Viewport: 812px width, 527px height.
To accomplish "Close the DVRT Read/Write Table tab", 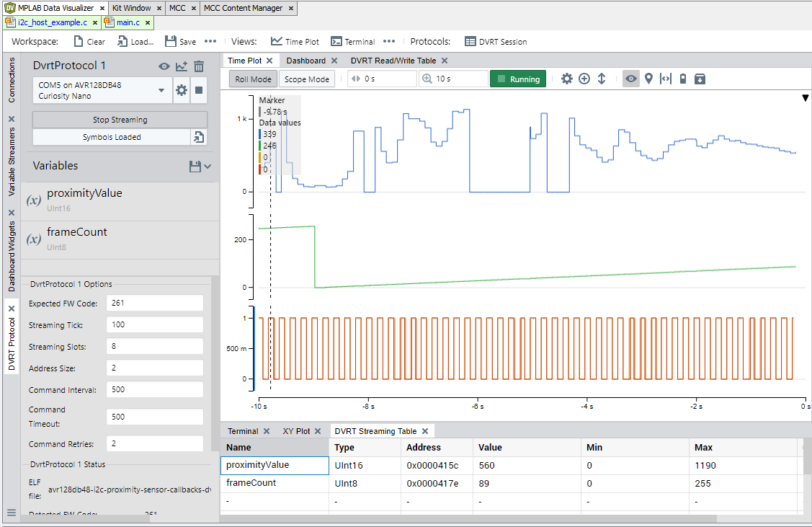I will tap(445, 61).
